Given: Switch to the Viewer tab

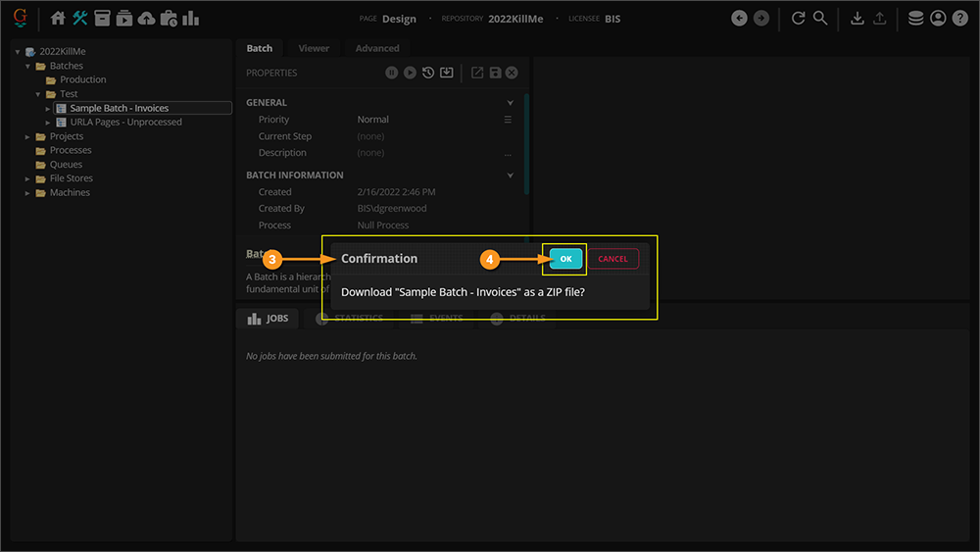Looking at the screenshot, I should tap(314, 48).
